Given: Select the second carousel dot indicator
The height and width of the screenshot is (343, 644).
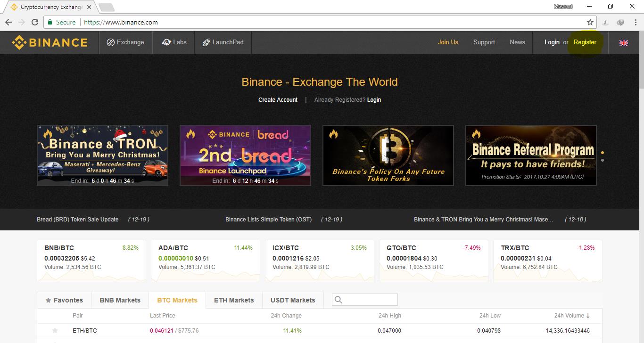Looking at the screenshot, I should coord(603,160).
